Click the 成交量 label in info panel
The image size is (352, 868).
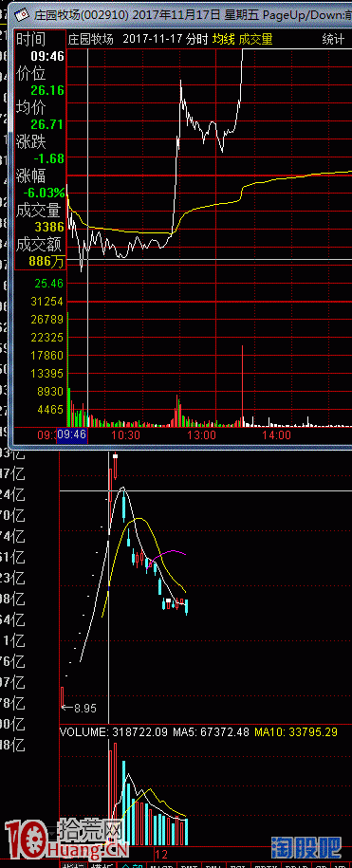pyautogui.click(x=38, y=210)
